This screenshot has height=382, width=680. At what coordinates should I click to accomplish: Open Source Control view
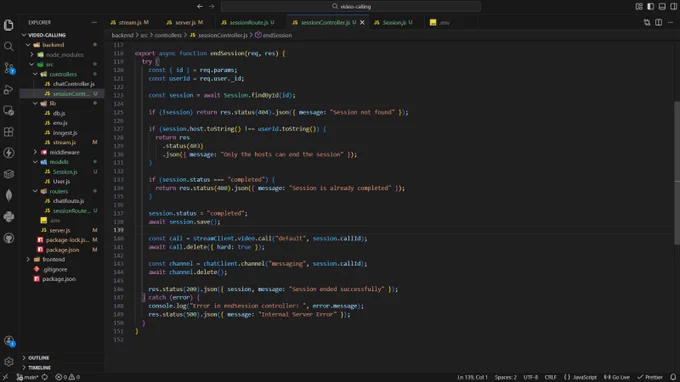coord(9,68)
